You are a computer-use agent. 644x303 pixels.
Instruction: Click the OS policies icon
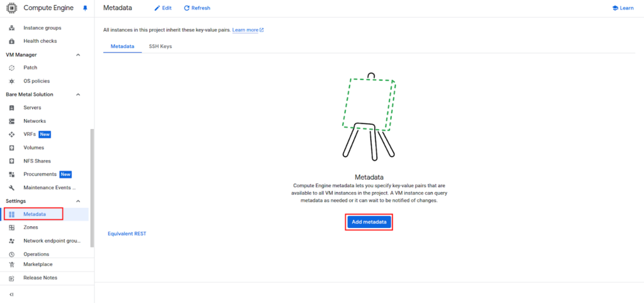(11, 81)
